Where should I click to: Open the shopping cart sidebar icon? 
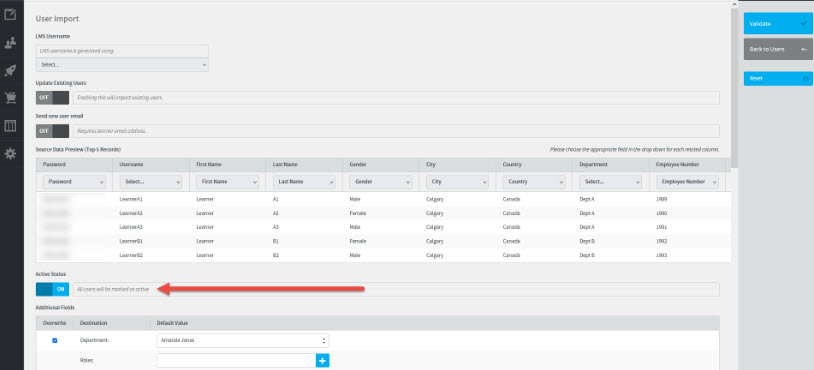tap(10, 98)
